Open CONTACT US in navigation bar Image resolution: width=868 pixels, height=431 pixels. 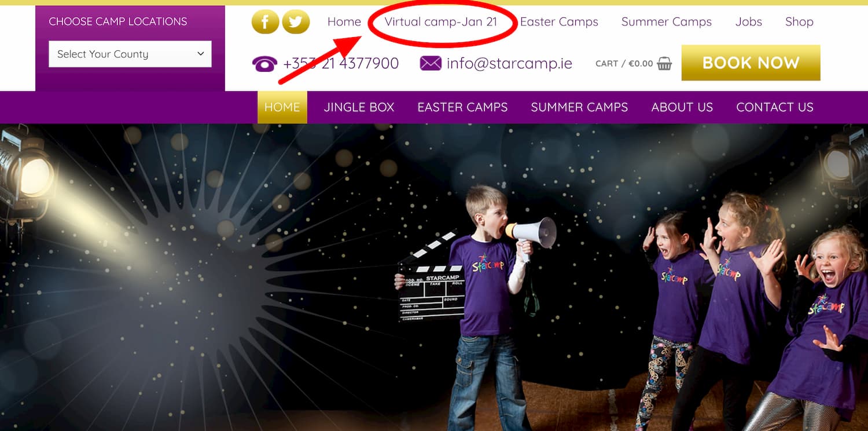coord(775,107)
